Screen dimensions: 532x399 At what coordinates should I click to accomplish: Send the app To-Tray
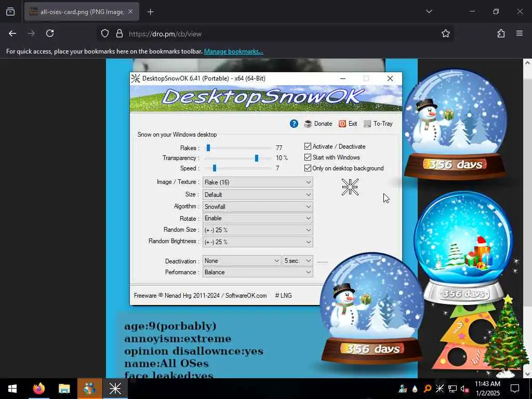pyautogui.click(x=378, y=124)
